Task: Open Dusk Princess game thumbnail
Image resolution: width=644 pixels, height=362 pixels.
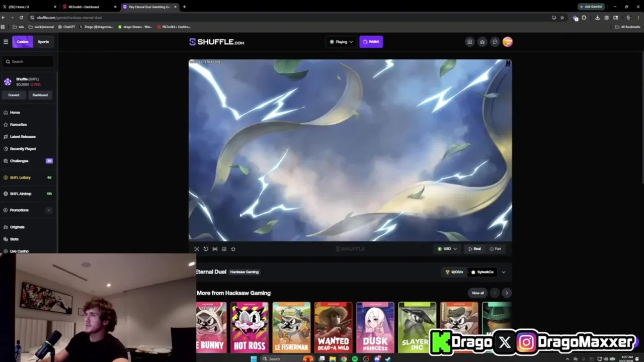Action: [x=375, y=327]
